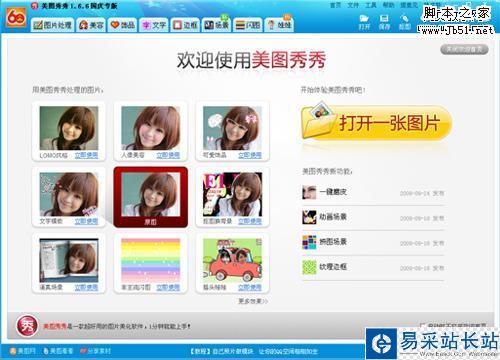Click 立即使用 link under 抠图换背景
Viewport: 500px width, 360px height.
tap(250, 221)
